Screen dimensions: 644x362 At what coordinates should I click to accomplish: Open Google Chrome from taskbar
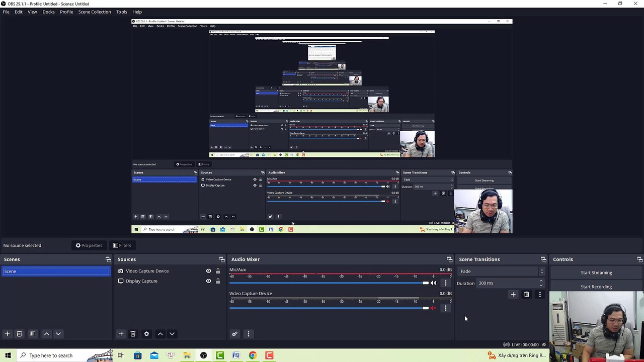(253, 355)
